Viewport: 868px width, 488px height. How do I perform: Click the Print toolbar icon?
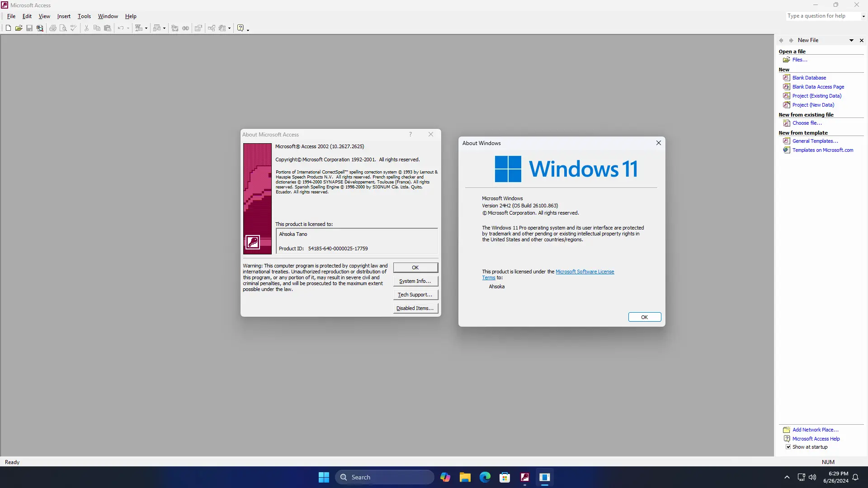(53, 28)
